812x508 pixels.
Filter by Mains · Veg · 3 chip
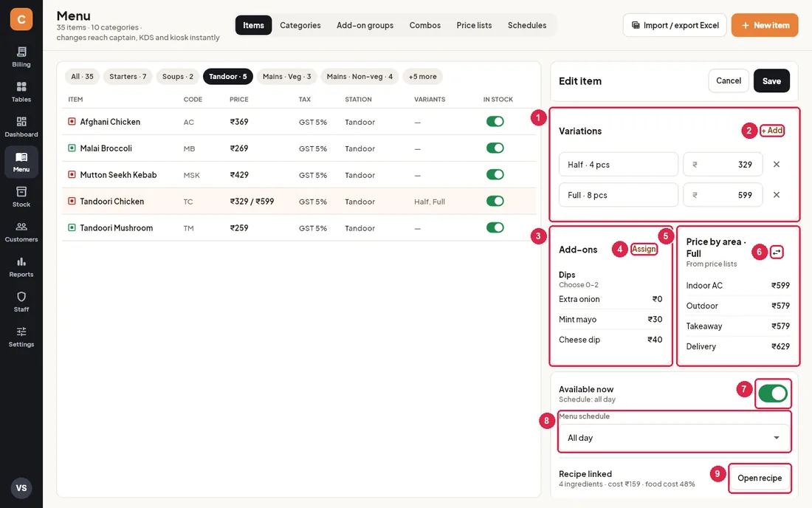[x=287, y=77]
